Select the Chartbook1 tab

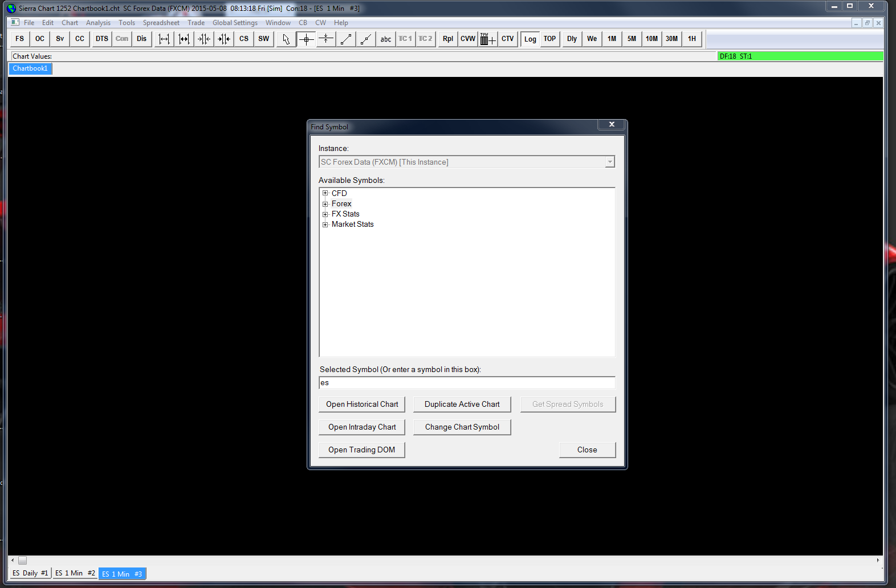pos(30,68)
